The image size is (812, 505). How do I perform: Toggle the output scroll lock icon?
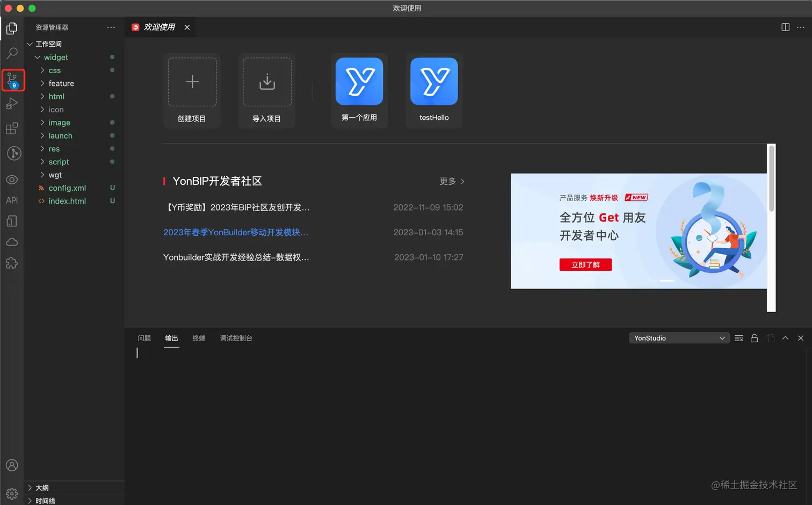tap(754, 338)
